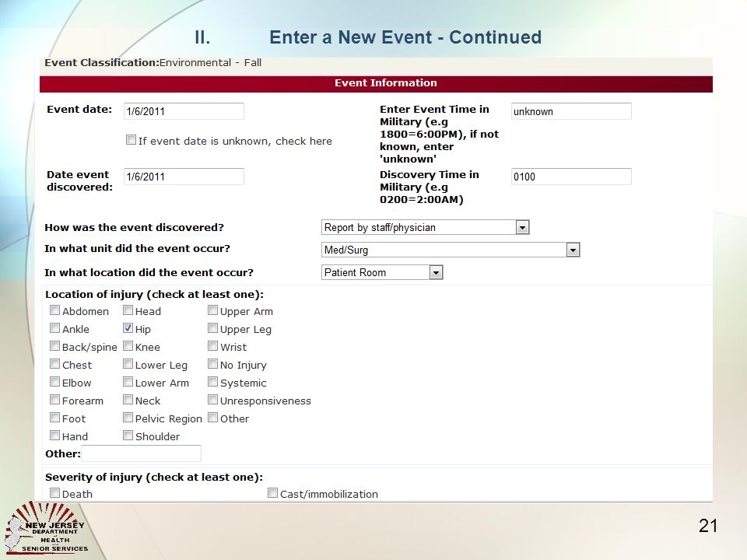Tick the Lower Arm checkbox
Screen dimensions: 747x560
pos(128,382)
